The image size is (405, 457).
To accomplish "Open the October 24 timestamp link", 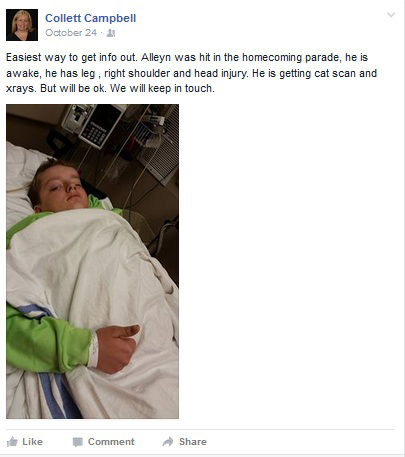I will [x=71, y=33].
